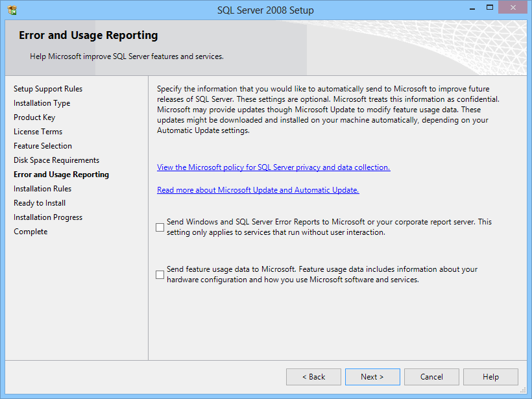Screen dimensions: 532x399
Task: Select the Feature Selection step
Action: (x=43, y=146)
